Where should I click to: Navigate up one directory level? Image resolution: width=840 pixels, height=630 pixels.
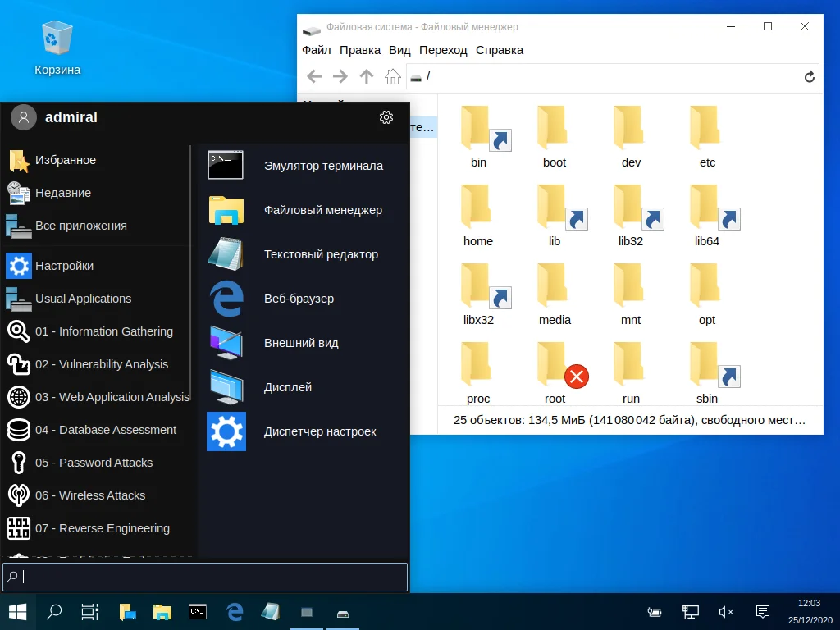pos(366,76)
